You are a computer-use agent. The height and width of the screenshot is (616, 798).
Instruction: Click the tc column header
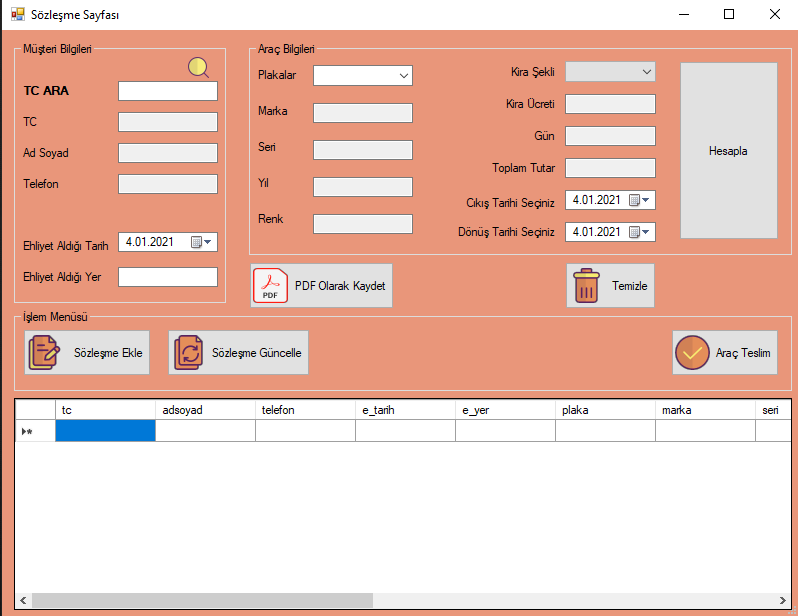point(105,410)
